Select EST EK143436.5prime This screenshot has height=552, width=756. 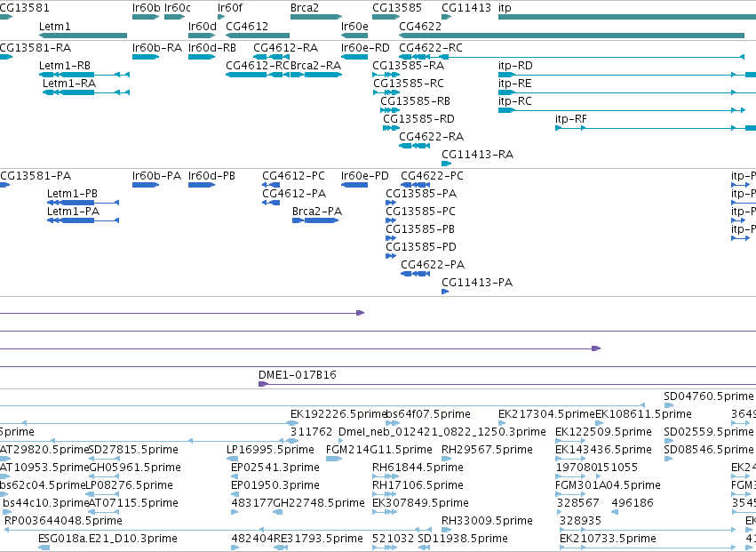pos(603,450)
